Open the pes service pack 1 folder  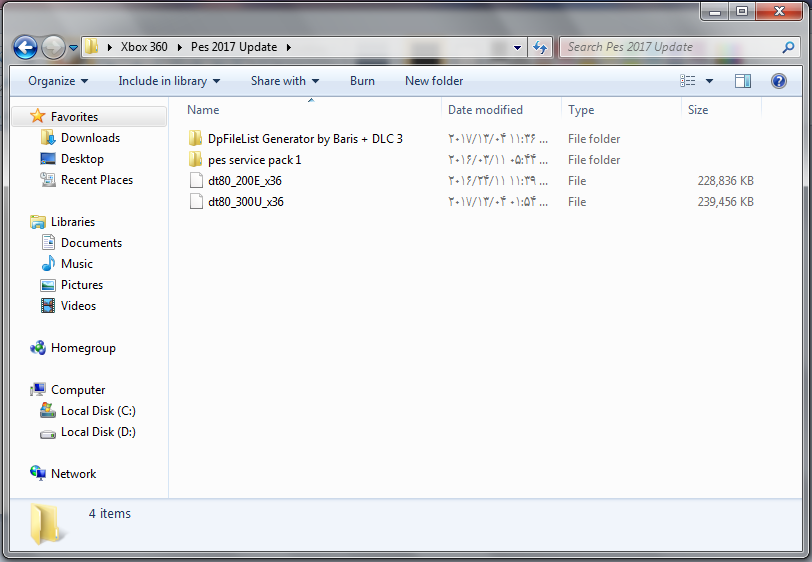click(x=254, y=160)
